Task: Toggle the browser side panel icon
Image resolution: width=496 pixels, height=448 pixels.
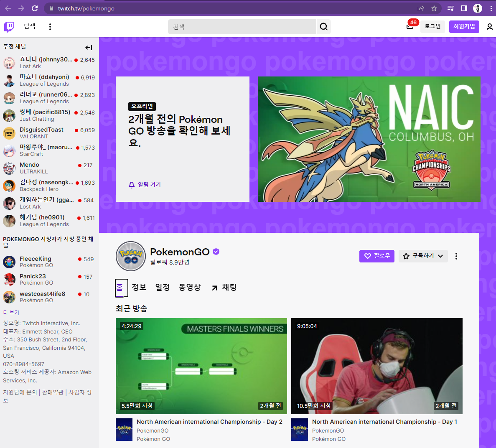Action: tap(464, 8)
